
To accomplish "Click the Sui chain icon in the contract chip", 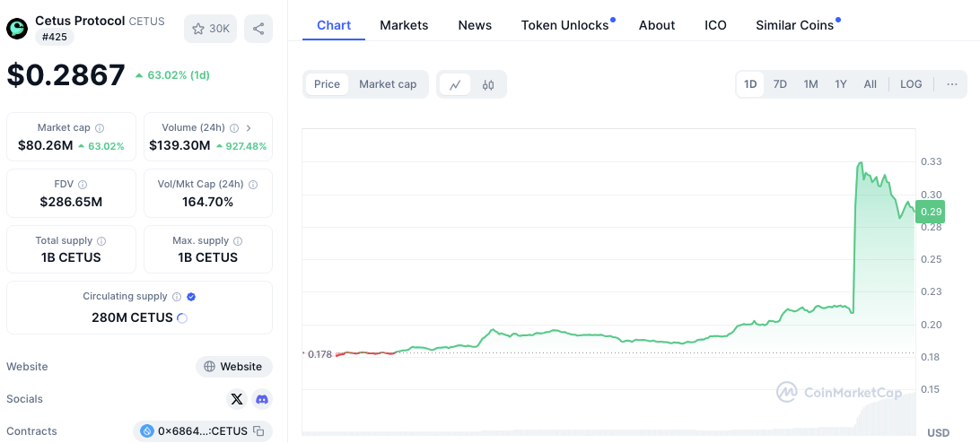I will [x=147, y=430].
